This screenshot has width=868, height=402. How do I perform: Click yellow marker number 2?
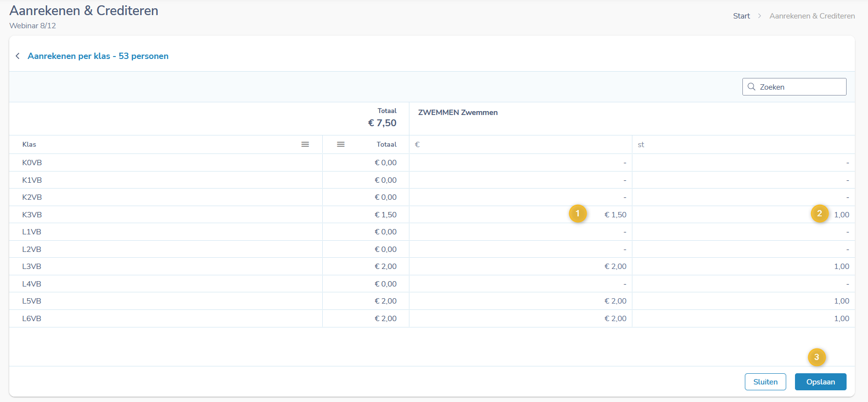pyautogui.click(x=819, y=213)
